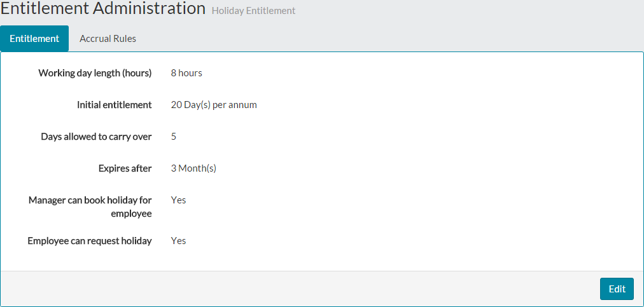The image size is (644, 307).
Task: Click the carry over value 5
Action: (x=174, y=137)
